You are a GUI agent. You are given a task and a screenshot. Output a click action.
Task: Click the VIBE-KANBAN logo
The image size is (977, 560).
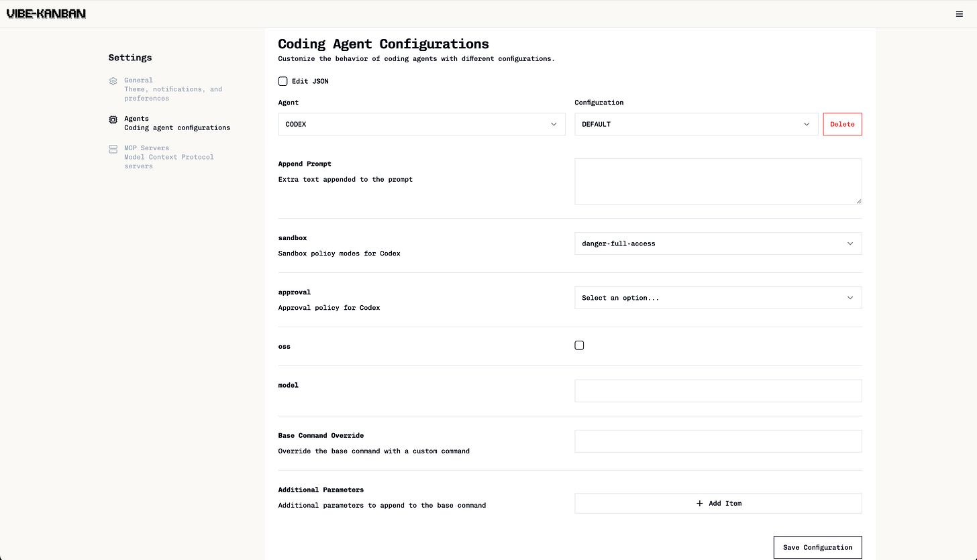point(45,13)
